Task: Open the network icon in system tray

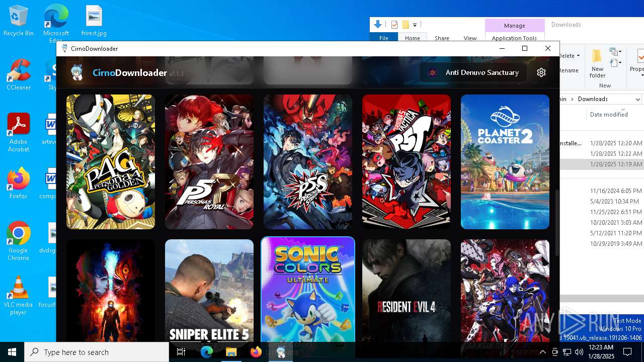Action: click(x=567, y=352)
